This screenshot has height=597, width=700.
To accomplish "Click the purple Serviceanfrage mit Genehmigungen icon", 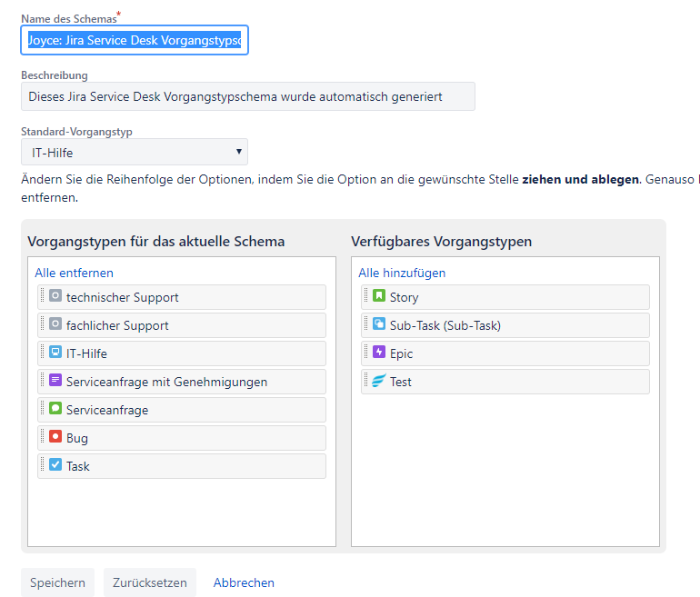I will pos(55,380).
